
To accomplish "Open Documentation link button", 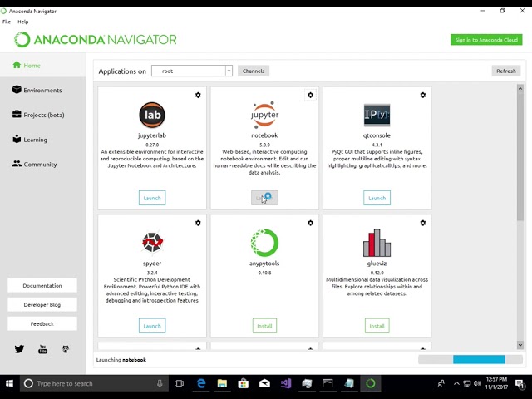I will pyautogui.click(x=42, y=286).
